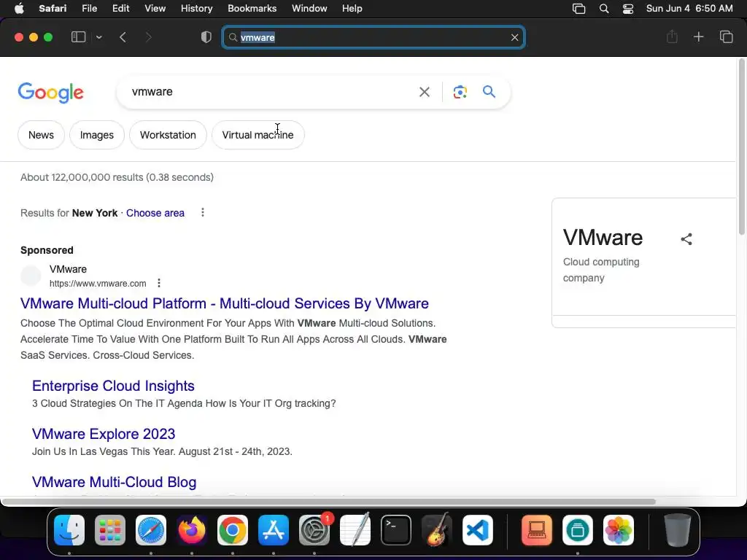
Task: Open Spotlight search in menu bar
Action: pos(603,9)
